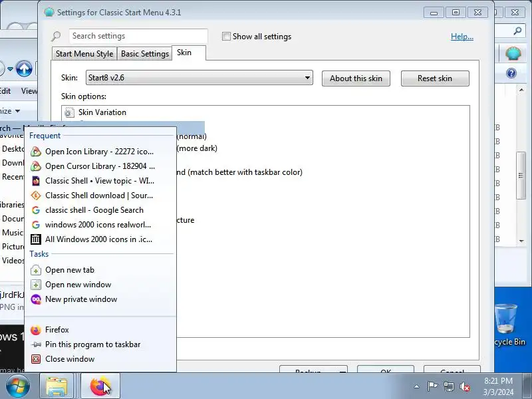Select 'match better with taskbar color' option
The height and width of the screenshot is (399, 532).
239,172
